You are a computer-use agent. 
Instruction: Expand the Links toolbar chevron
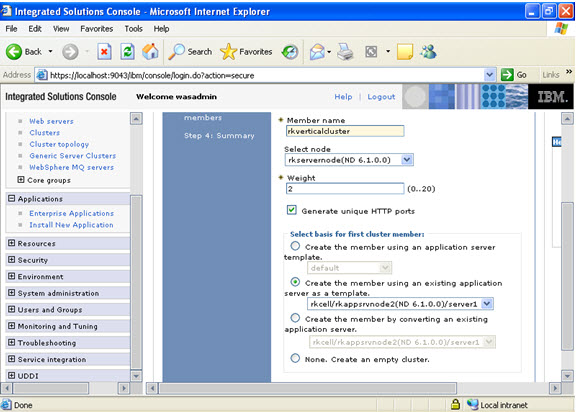569,72
